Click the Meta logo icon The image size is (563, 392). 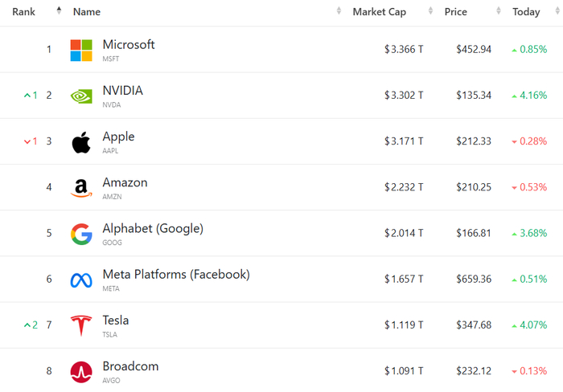pyautogui.click(x=81, y=280)
